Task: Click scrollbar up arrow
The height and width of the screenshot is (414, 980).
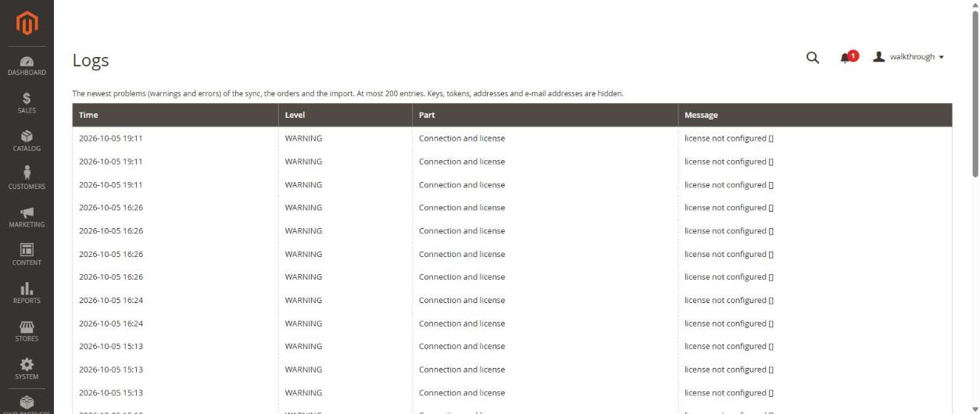Action: 975,4
